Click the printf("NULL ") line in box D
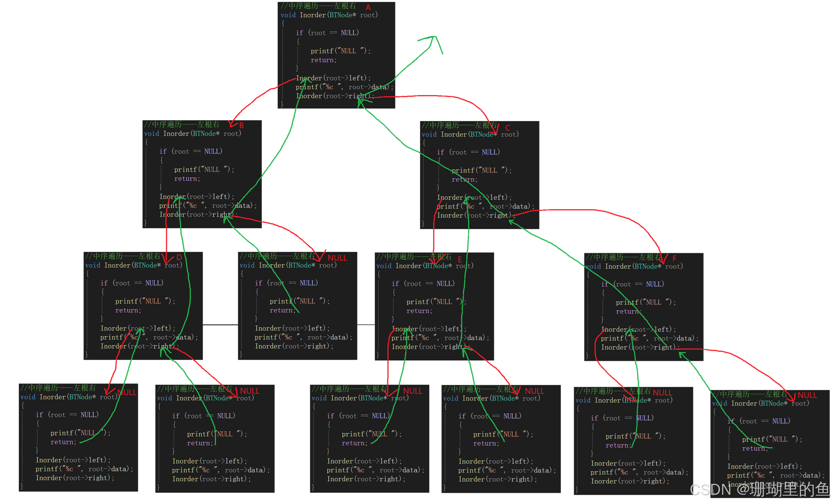Screen dimensions: 833x504 (145, 301)
